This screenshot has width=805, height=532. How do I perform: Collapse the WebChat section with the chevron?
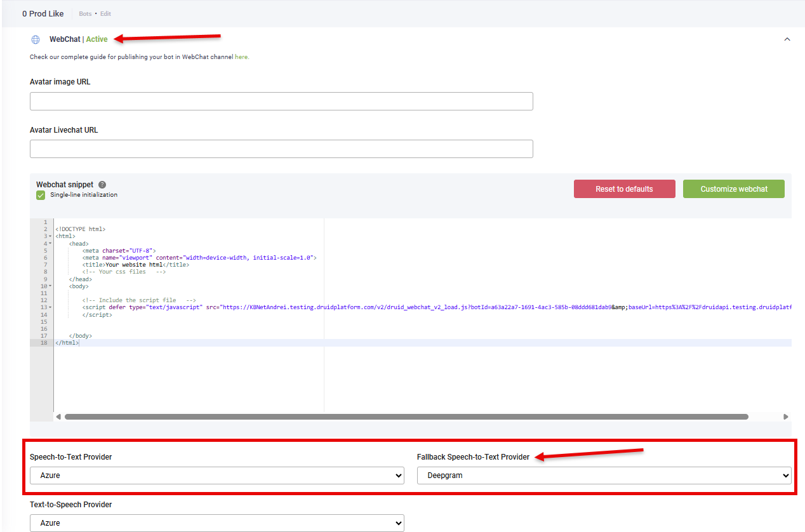pos(787,39)
